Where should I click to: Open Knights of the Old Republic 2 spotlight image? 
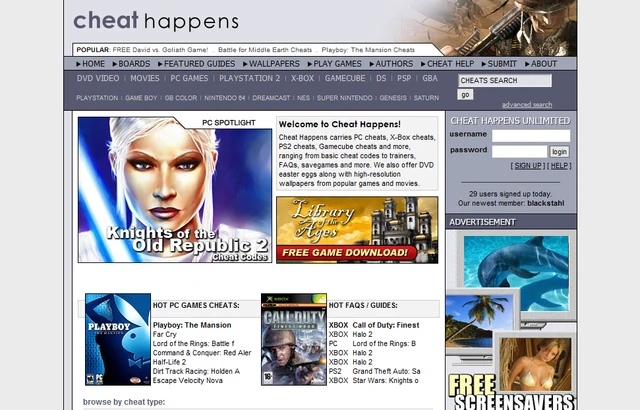pos(175,190)
